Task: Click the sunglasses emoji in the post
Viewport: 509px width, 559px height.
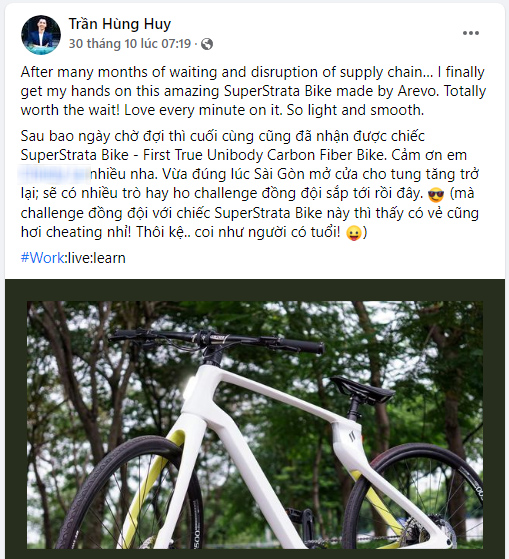Action: click(x=436, y=195)
